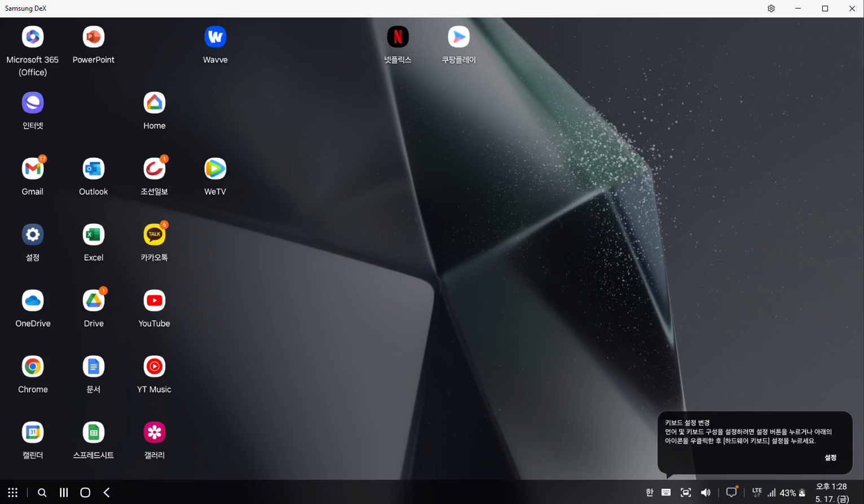Screen dimensions: 864x504
Task: Open the 갤러리 gallery app
Action: [155, 433]
